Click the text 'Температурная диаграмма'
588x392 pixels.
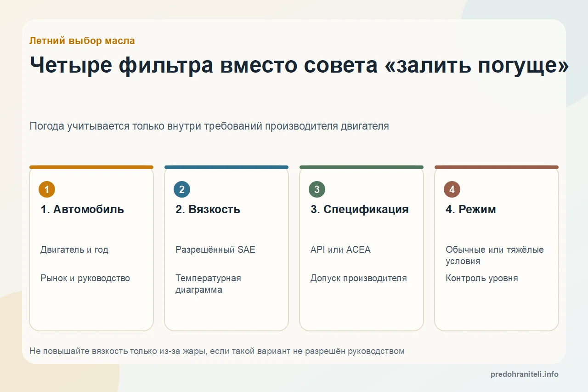[208, 284]
